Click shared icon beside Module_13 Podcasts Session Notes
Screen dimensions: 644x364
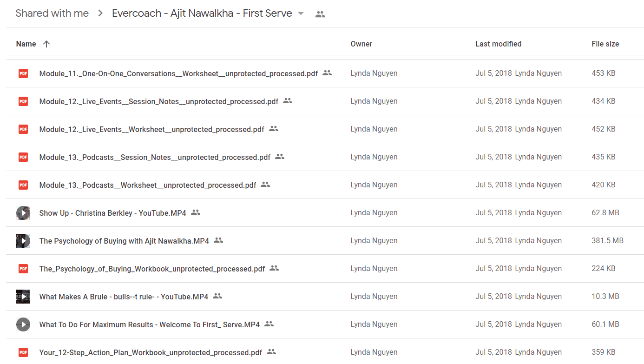click(x=280, y=157)
